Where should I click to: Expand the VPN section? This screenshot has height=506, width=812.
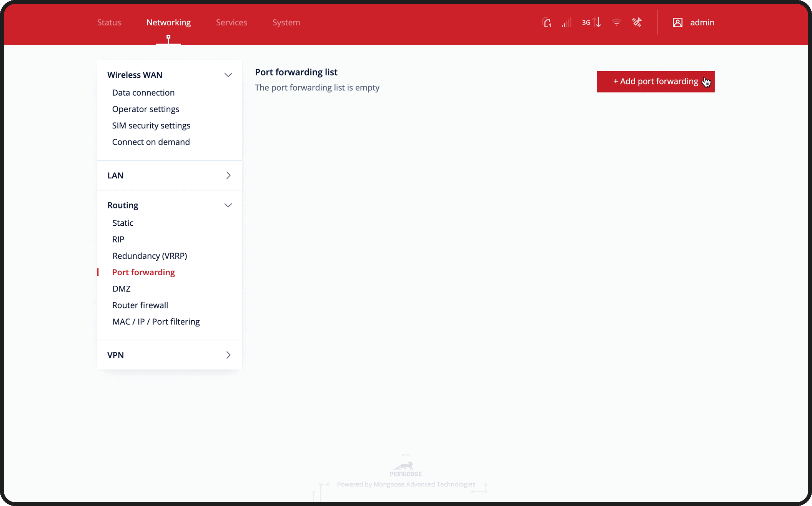click(x=228, y=355)
